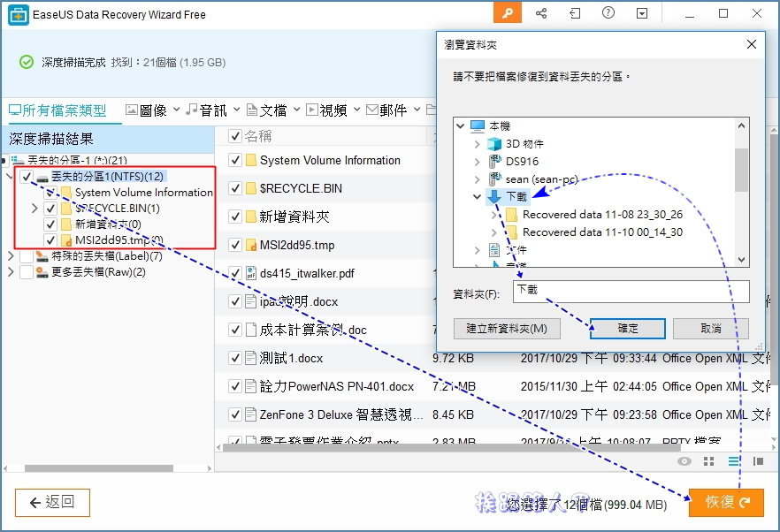Open the title bar dropdown menu icon
Screen dimensions: 780x532
coord(642,13)
